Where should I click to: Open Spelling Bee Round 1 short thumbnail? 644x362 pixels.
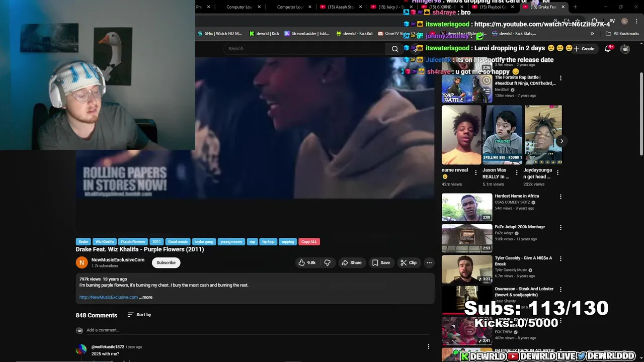502,135
